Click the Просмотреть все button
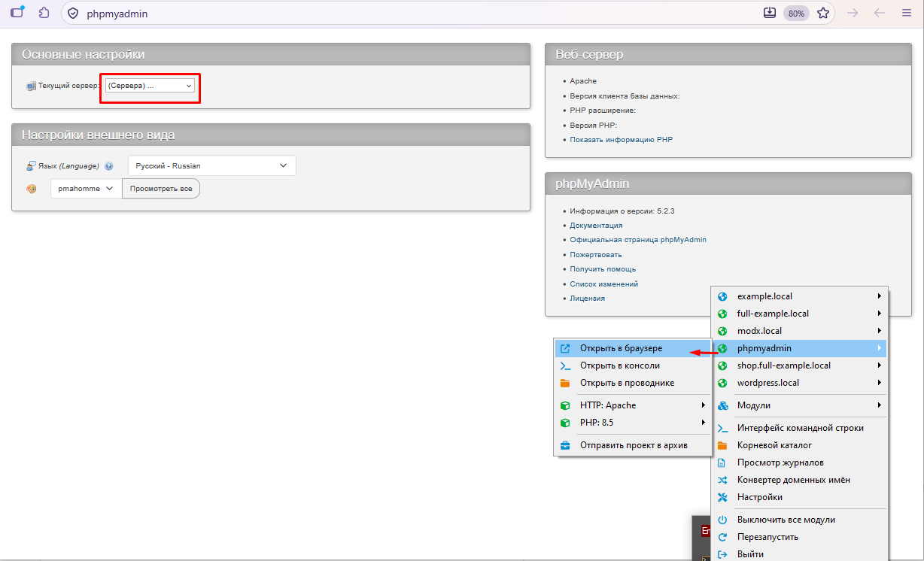 (x=161, y=189)
